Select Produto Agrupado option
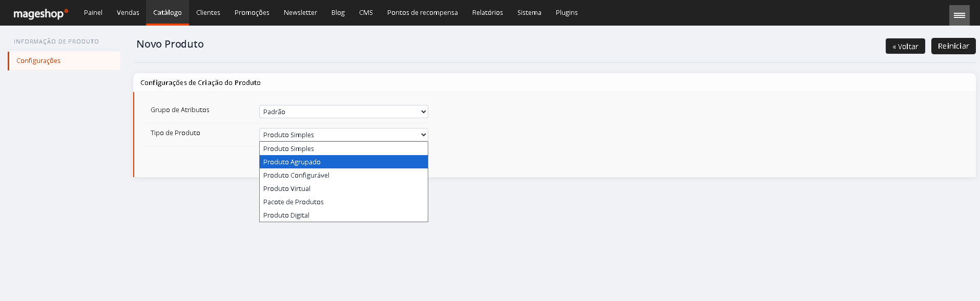 (344, 162)
